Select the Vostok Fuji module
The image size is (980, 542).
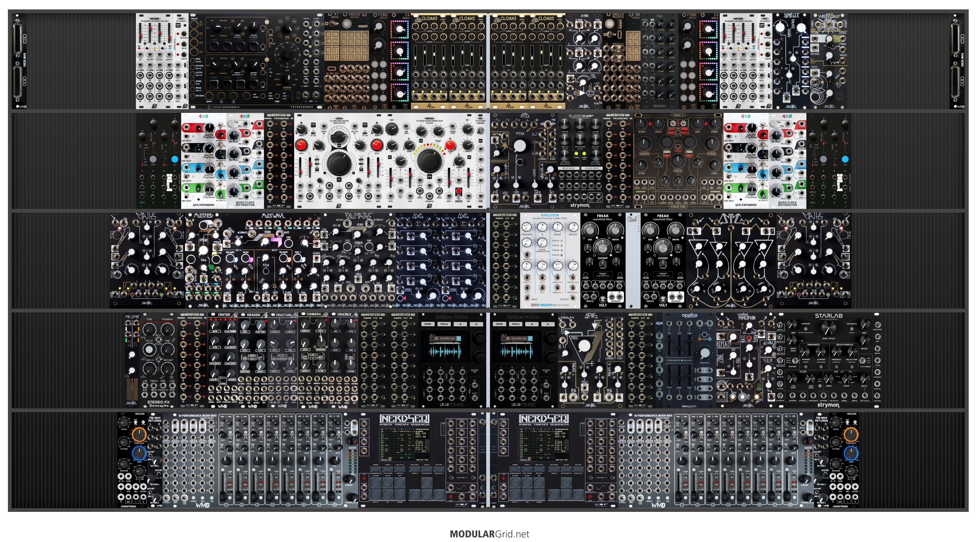[660, 61]
